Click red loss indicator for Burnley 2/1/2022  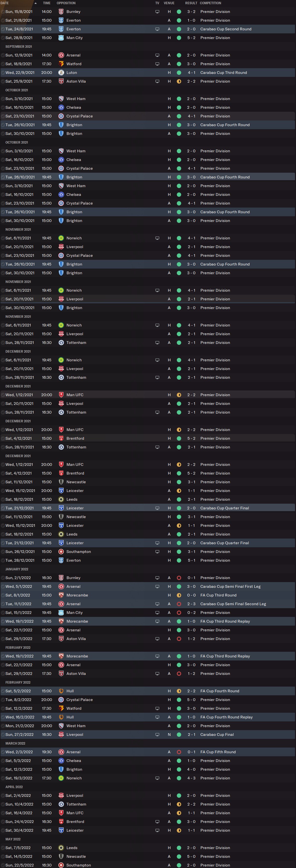tap(179, 578)
